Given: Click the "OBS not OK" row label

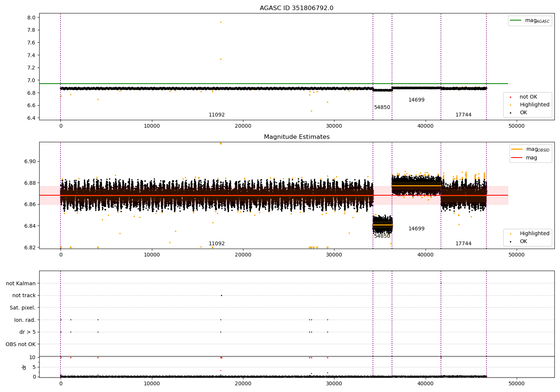Looking at the screenshot, I should coord(21,344).
